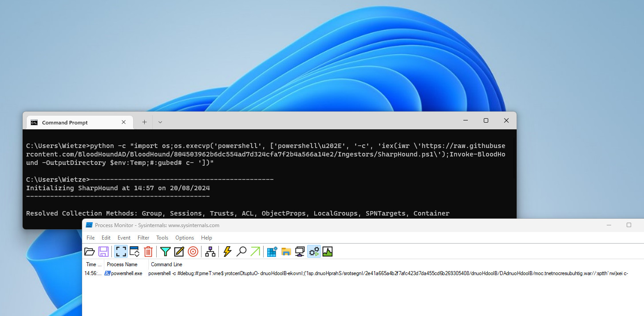Select the Include Process From Window target icon
644x316 pixels.
click(193, 252)
